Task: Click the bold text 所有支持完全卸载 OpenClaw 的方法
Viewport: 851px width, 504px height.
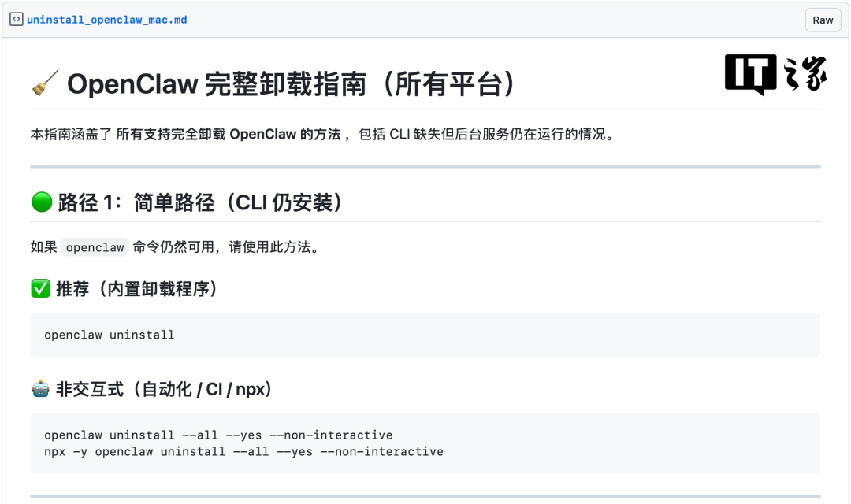Action: (228, 135)
